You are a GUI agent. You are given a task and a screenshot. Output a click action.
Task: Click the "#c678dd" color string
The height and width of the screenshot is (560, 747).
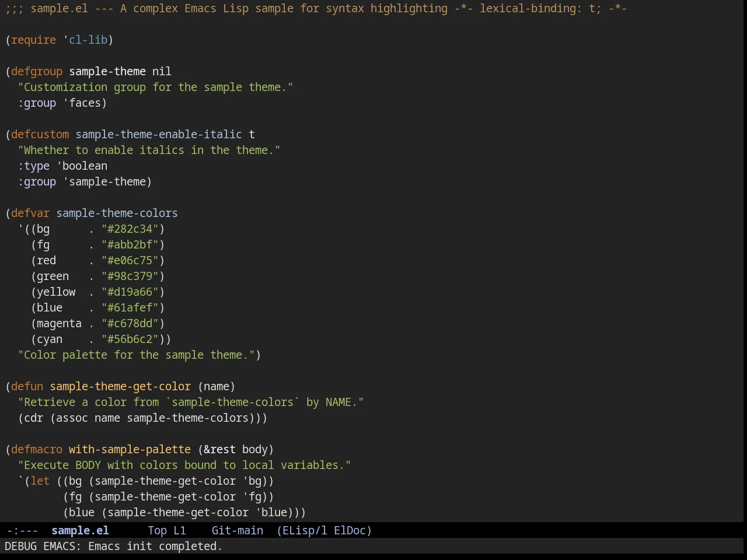point(130,323)
